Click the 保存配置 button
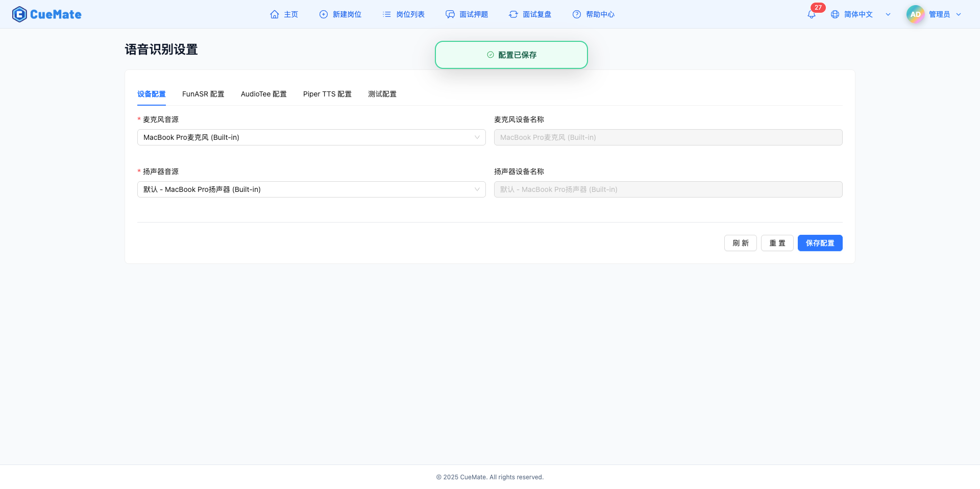This screenshot has width=980, height=489. 820,242
